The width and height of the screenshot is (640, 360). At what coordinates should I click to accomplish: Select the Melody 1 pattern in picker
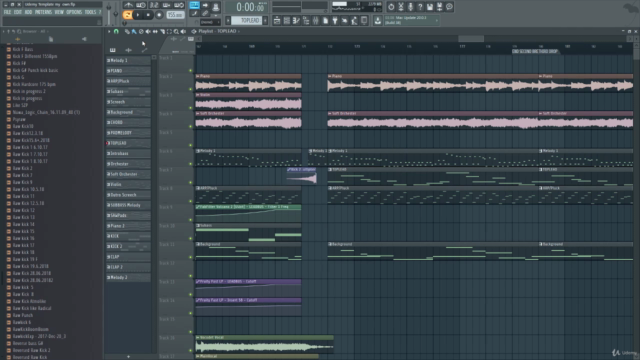[128, 60]
